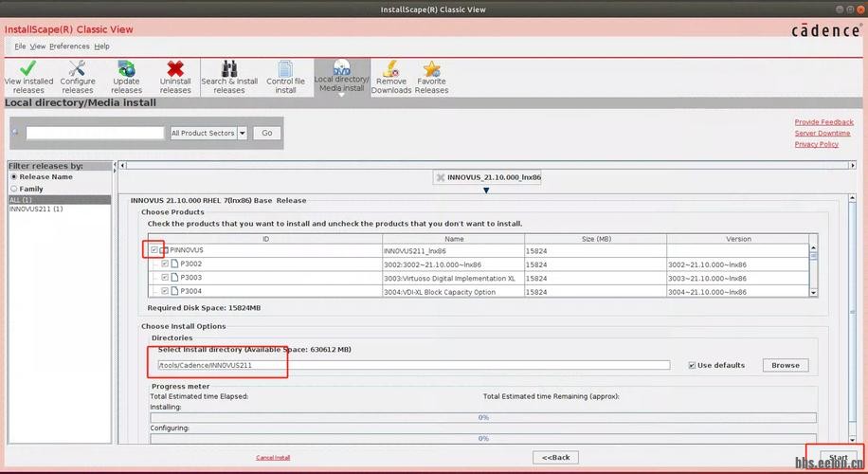Toggle the Use defaults checkbox
This screenshot has width=868, height=474.
(x=692, y=366)
